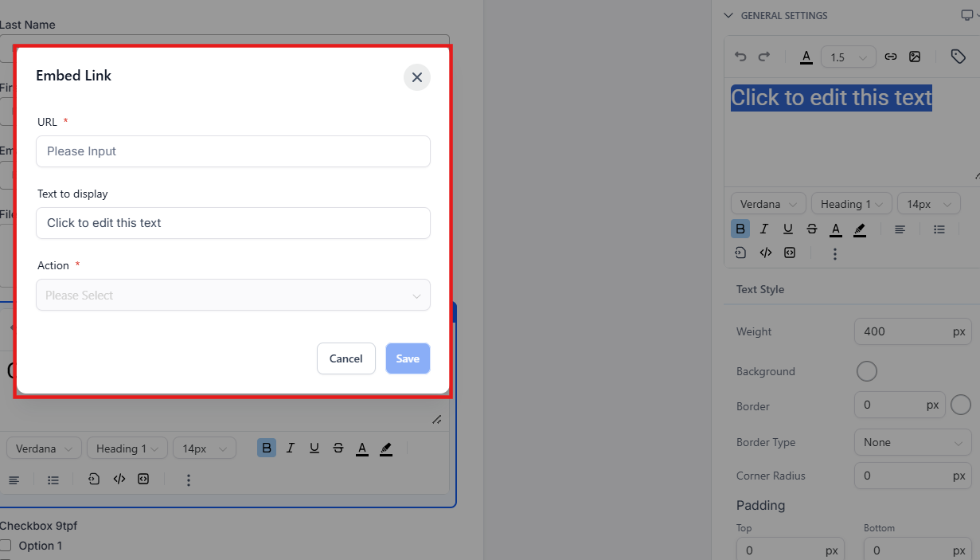This screenshot has width=980, height=560.
Task: Pick the Border color circle
Action: (x=961, y=405)
